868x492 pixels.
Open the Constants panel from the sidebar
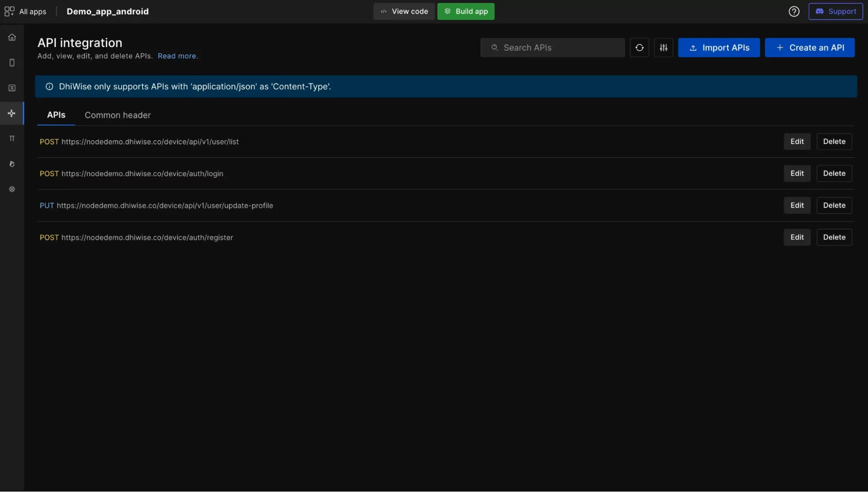click(12, 88)
